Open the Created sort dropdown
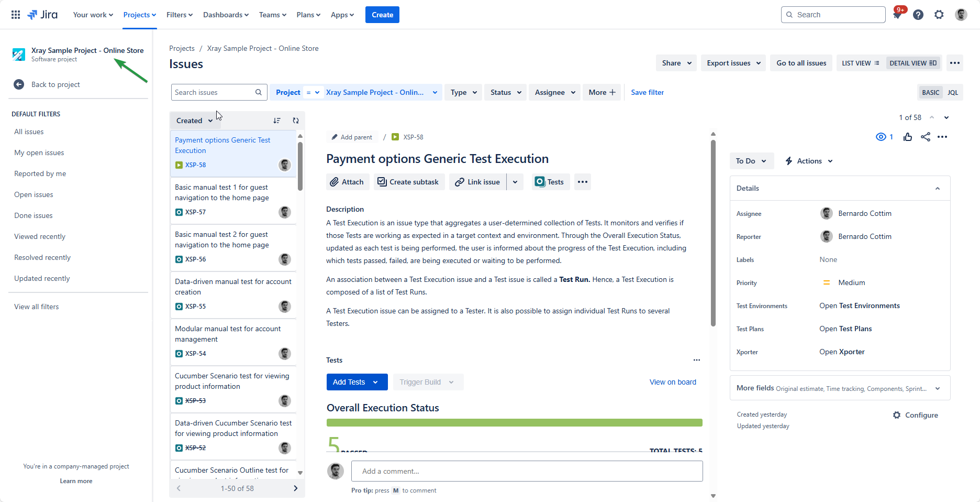Viewport: 980px width, 502px height. [x=195, y=121]
